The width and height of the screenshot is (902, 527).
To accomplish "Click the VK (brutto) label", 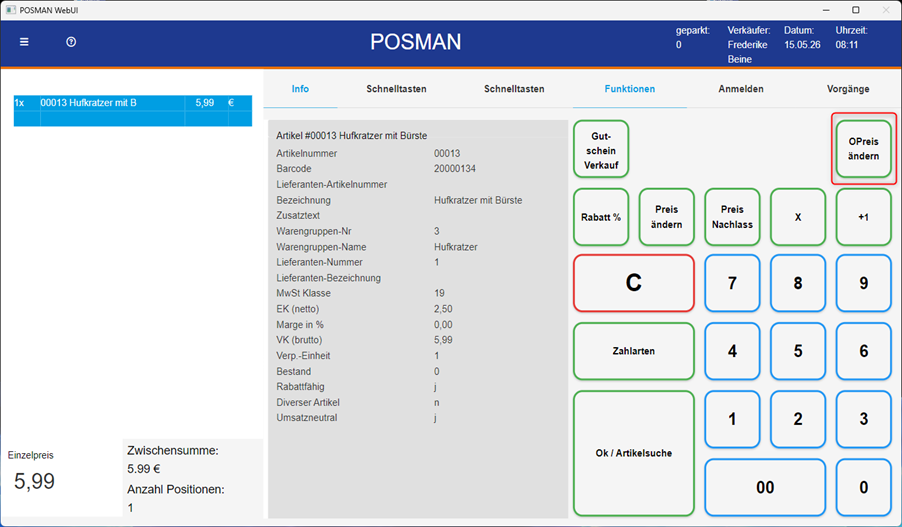I will [x=299, y=340].
